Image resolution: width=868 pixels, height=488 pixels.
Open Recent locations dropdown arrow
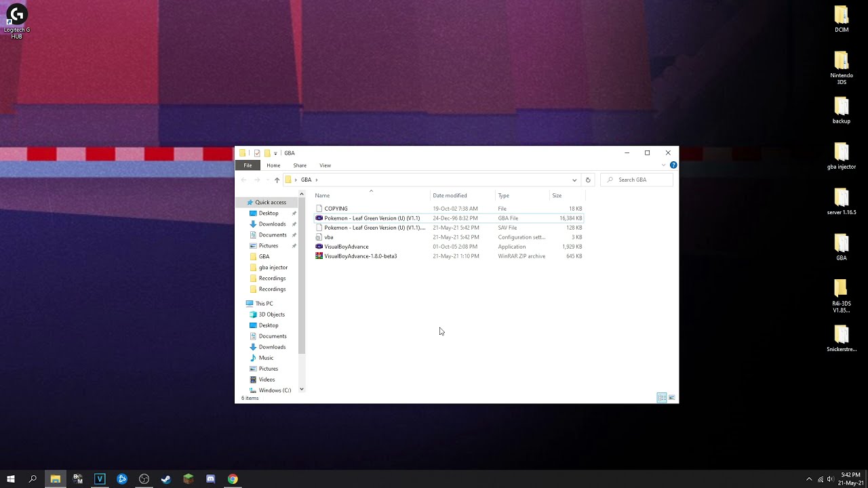click(x=267, y=180)
